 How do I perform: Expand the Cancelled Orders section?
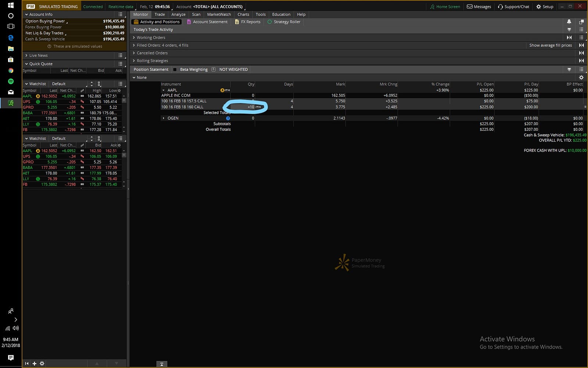tap(134, 53)
